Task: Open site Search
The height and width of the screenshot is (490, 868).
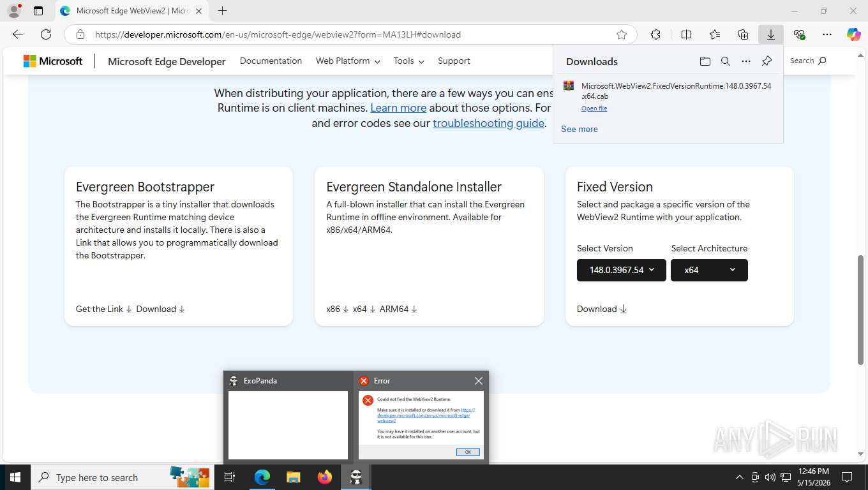Action: pyautogui.click(x=808, y=61)
